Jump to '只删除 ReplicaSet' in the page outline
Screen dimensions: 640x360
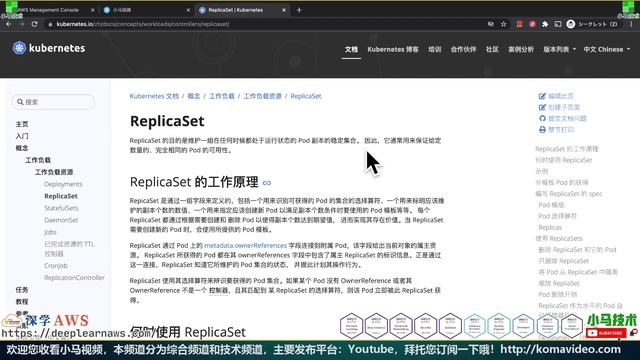563,261
